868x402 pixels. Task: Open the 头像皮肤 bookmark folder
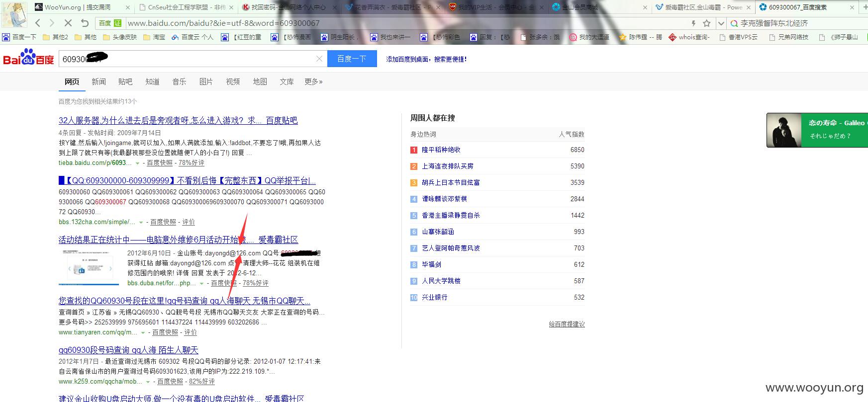[x=120, y=37]
